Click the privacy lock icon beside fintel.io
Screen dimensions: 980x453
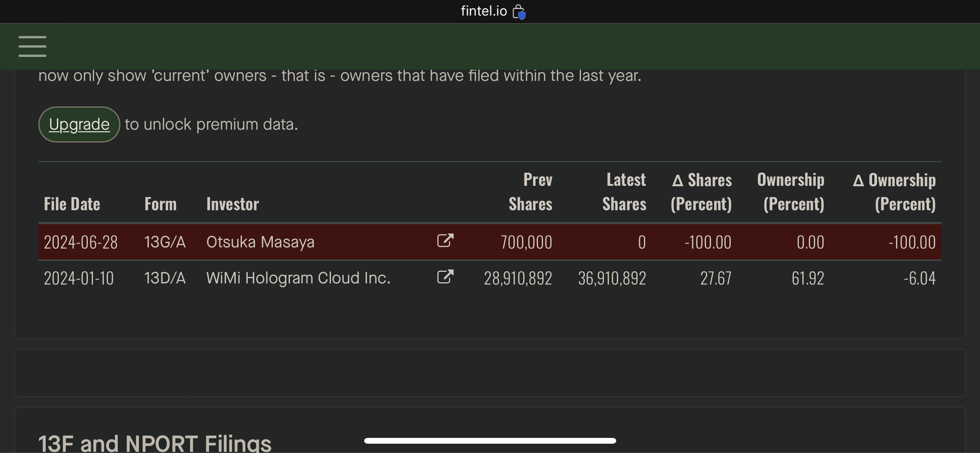pos(519,12)
